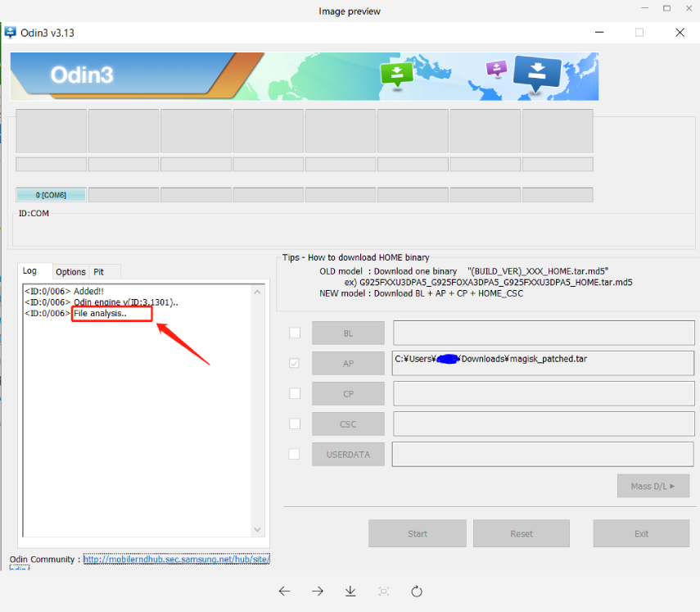Select the 0:[COM6] port box
Viewport: 700px width, 612px height.
[x=51, y=195]
